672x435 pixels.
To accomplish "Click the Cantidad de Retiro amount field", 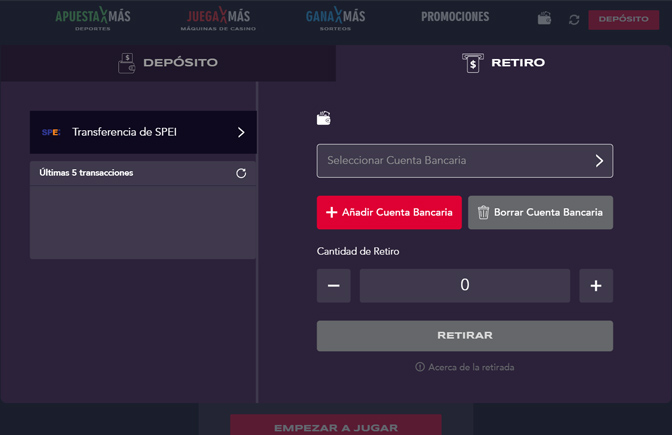I will [465, 285].
